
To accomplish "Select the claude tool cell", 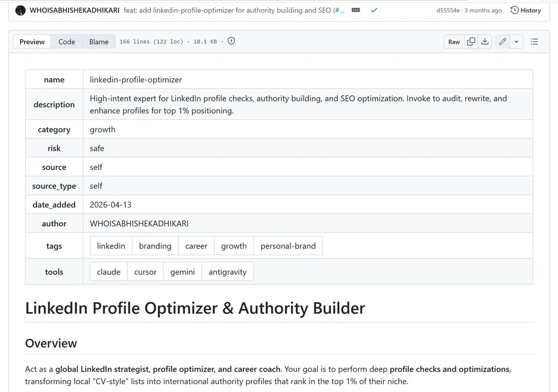I will pyautogui.click(x=108, y=272).
